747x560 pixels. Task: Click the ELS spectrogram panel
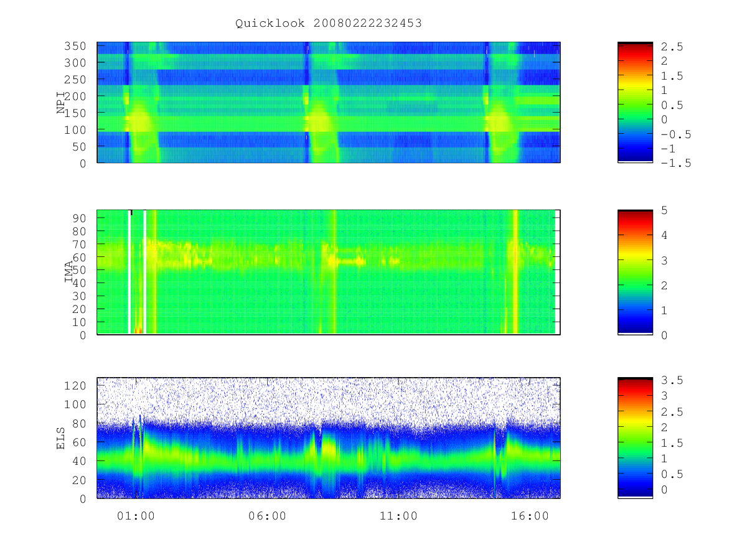(x=329, y=438)
